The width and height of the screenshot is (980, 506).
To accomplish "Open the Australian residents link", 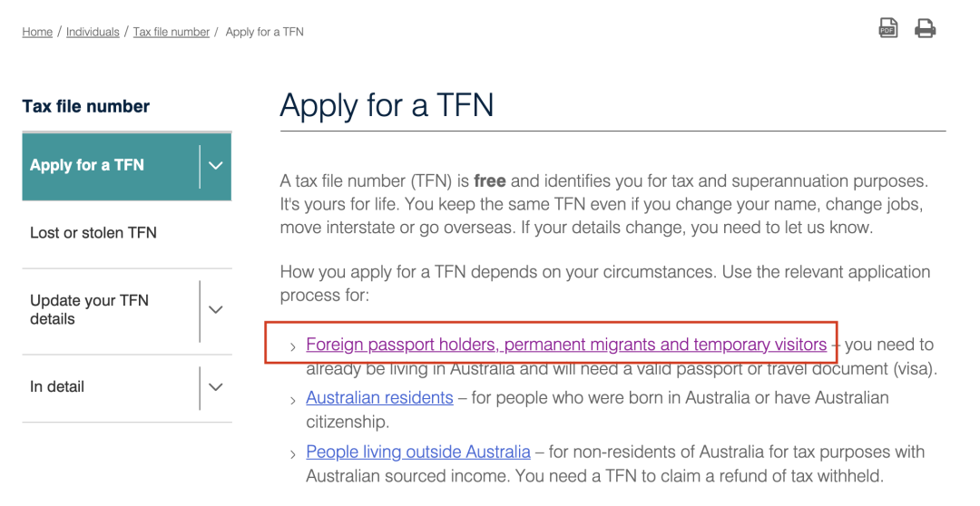I will pos(379,398).
